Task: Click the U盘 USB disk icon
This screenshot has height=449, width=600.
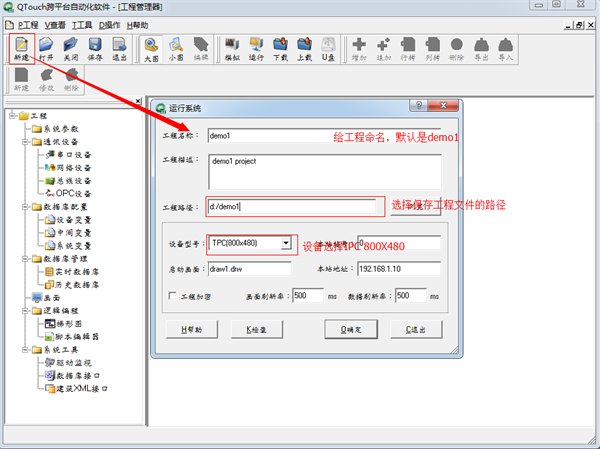Action: click(x=327, y=48)
